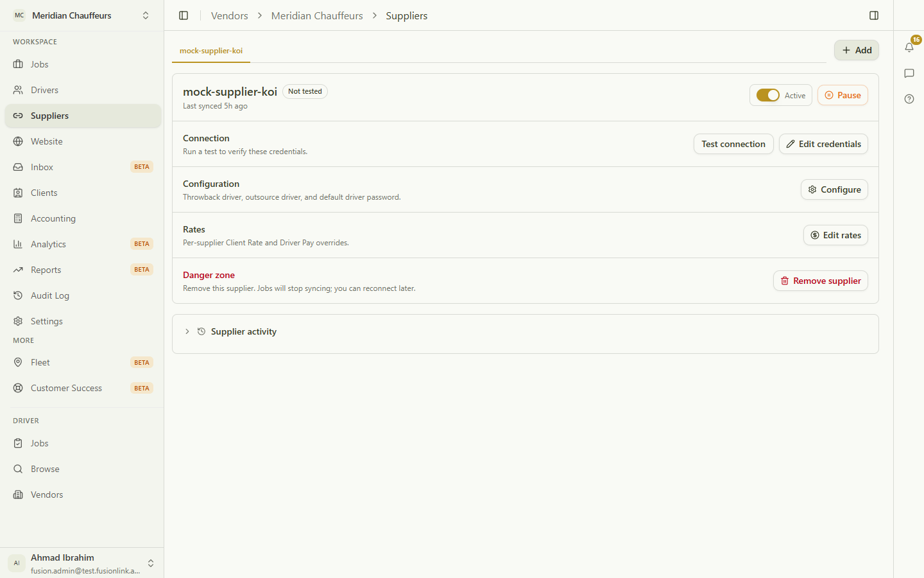Toggle the right side panel icon
This screenshot has height=578, width=924.
coord(874,15)
